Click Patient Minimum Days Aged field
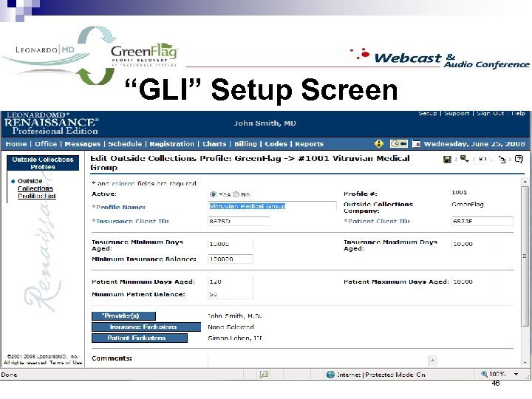532x399 pixels. coord(231,282)
